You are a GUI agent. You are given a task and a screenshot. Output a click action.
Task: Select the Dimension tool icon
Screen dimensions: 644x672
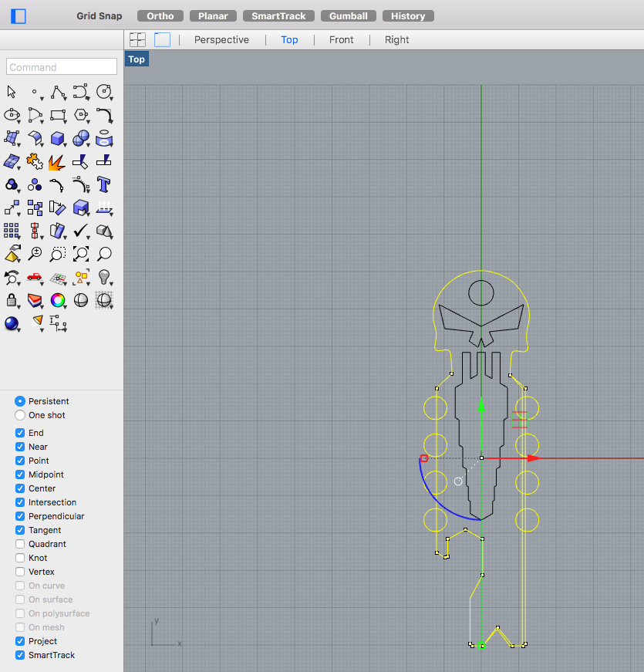click(x=58, y=323)
